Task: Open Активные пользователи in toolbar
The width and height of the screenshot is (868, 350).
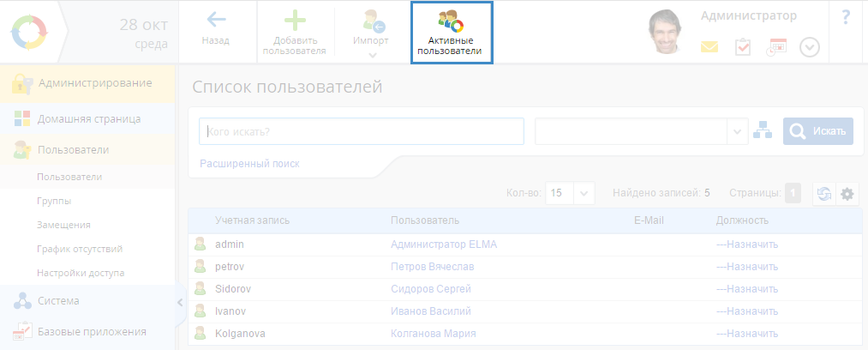Action: (452, 33)
